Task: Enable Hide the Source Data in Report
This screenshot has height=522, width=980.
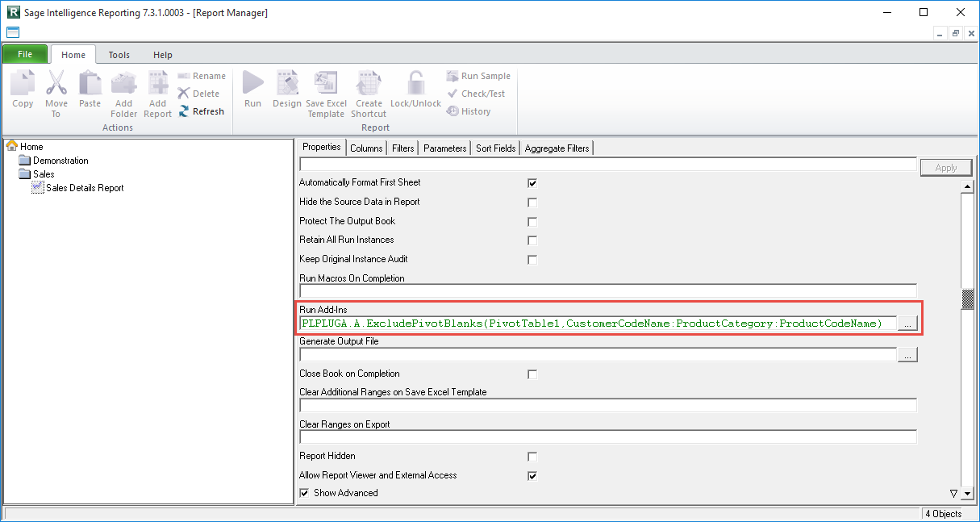Action: click(532, 203)
